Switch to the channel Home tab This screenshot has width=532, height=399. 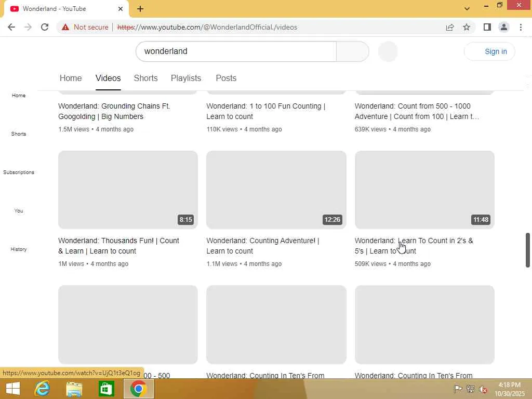[71, 78]
